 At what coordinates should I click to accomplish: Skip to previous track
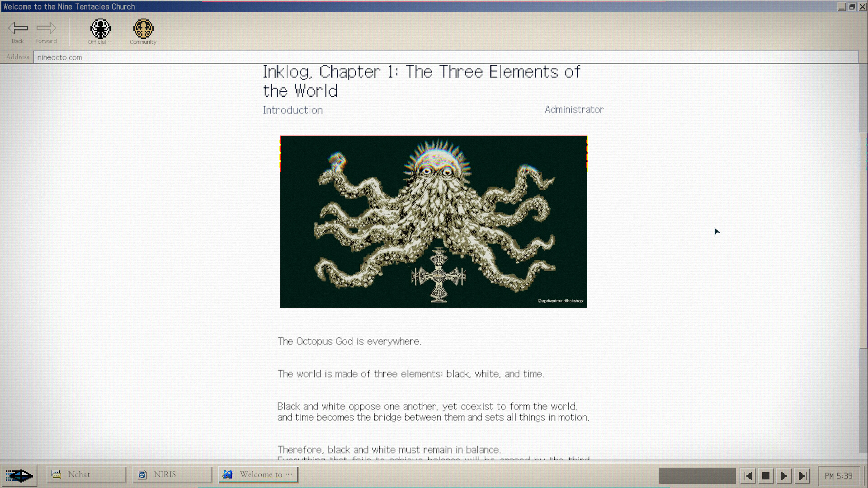pyautogui.click(x=748, y=476)
